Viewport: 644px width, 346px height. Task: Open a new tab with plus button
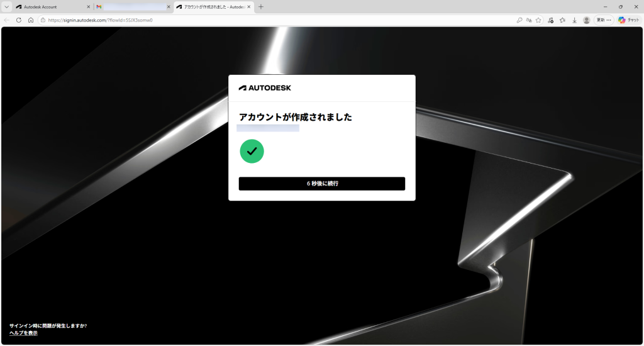(x=261, y=7)
